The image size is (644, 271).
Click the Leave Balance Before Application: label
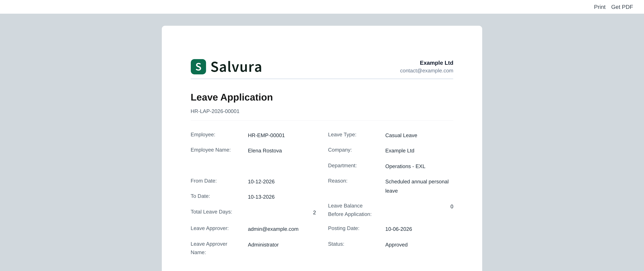click(x=350, y=210)
